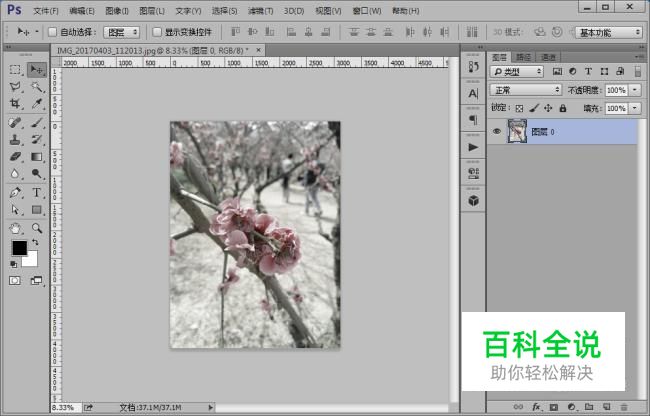
Task: Open the 3D panel cube icon
Action: (473, 201)
